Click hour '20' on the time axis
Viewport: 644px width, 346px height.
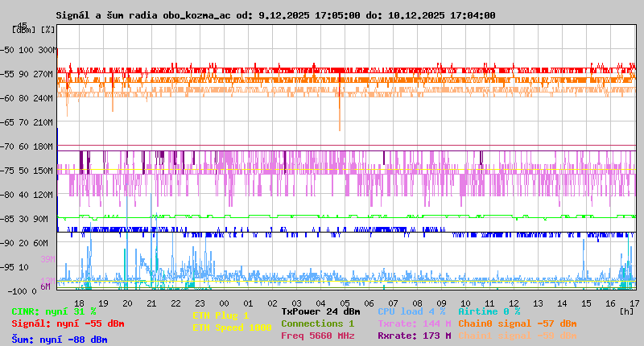click(128, 303)
